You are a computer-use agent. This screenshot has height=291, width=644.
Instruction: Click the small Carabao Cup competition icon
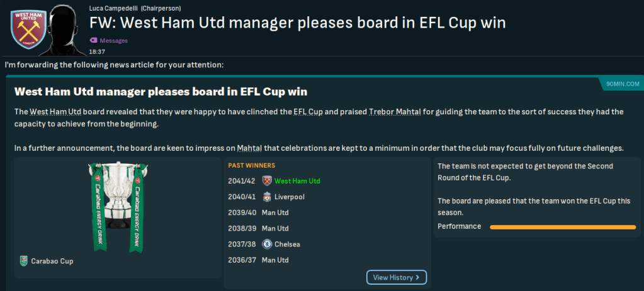(24, 261)
